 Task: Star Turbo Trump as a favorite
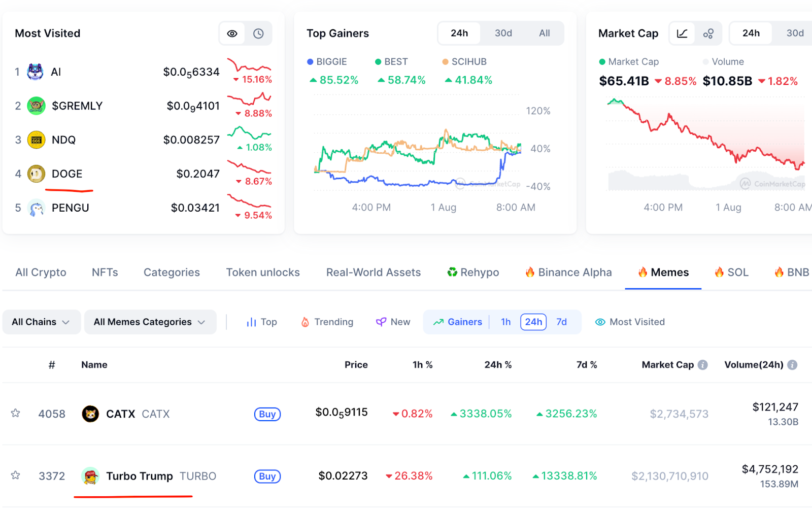pos(15,475)
